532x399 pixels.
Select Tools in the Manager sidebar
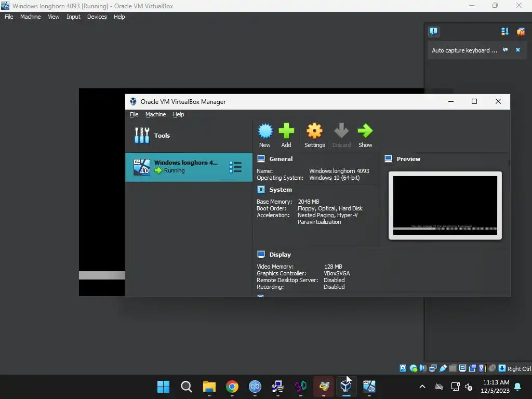point(189,136)
